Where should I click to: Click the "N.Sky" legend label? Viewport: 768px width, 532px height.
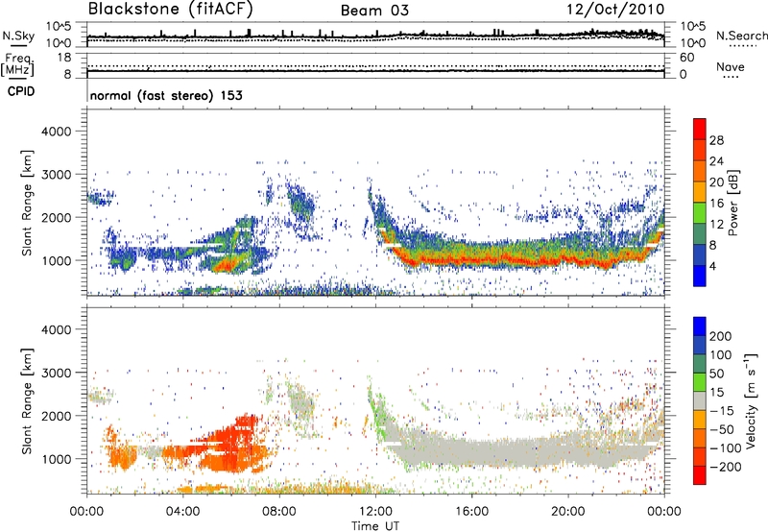point(18,36)
